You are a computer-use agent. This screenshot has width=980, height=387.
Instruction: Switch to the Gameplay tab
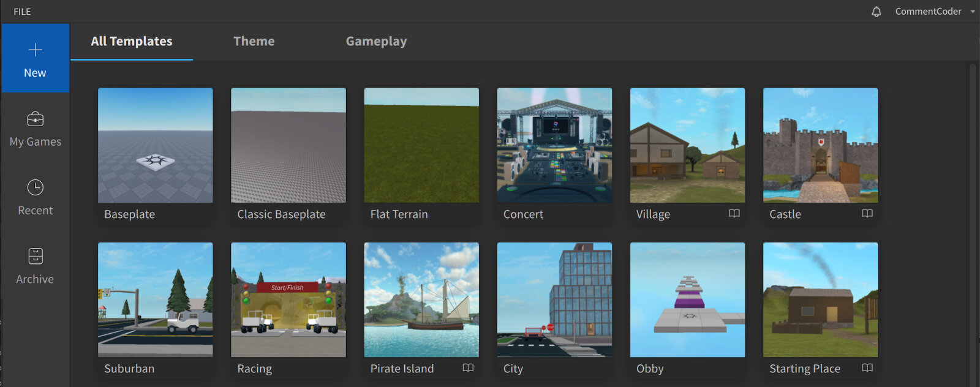coord(376,41)
